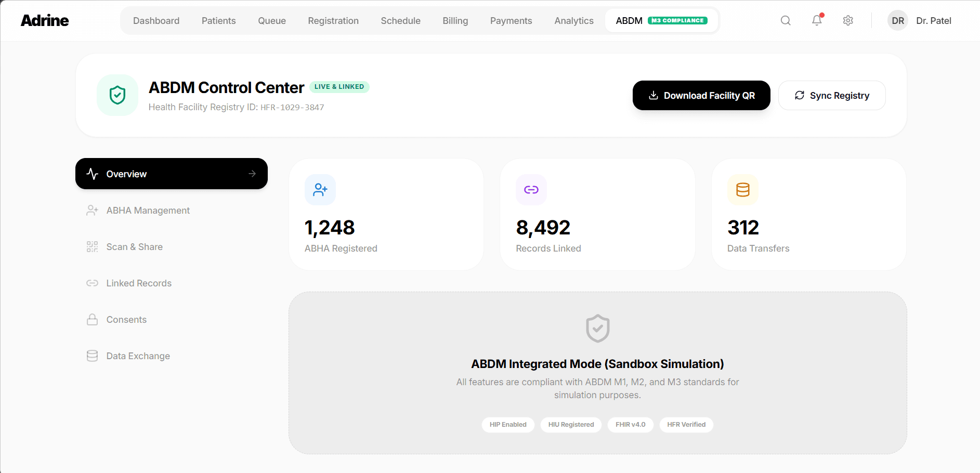Viewport: 980px width, 473px height.
Task: Toggle the FHIR v4.0 badge
Action: [630, 425]
